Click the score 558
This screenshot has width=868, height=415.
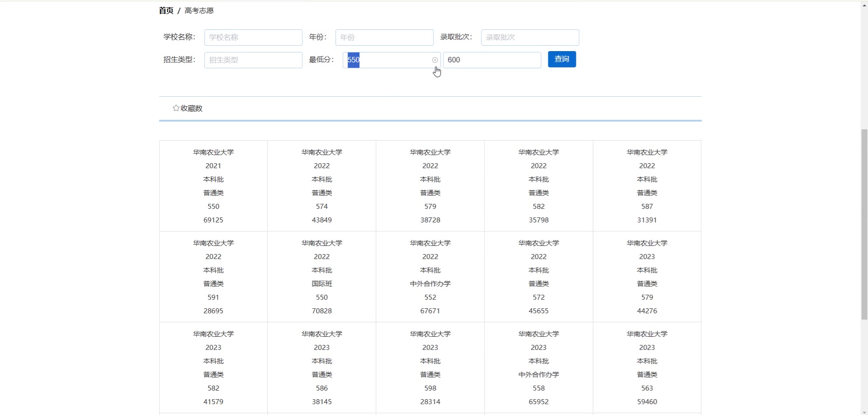point(539,388)
